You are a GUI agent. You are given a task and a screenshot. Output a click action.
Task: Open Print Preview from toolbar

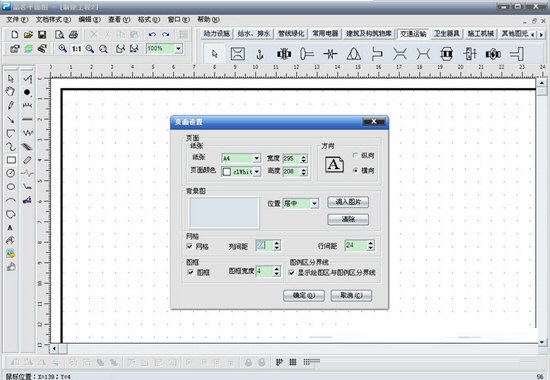tap(59, 34)
